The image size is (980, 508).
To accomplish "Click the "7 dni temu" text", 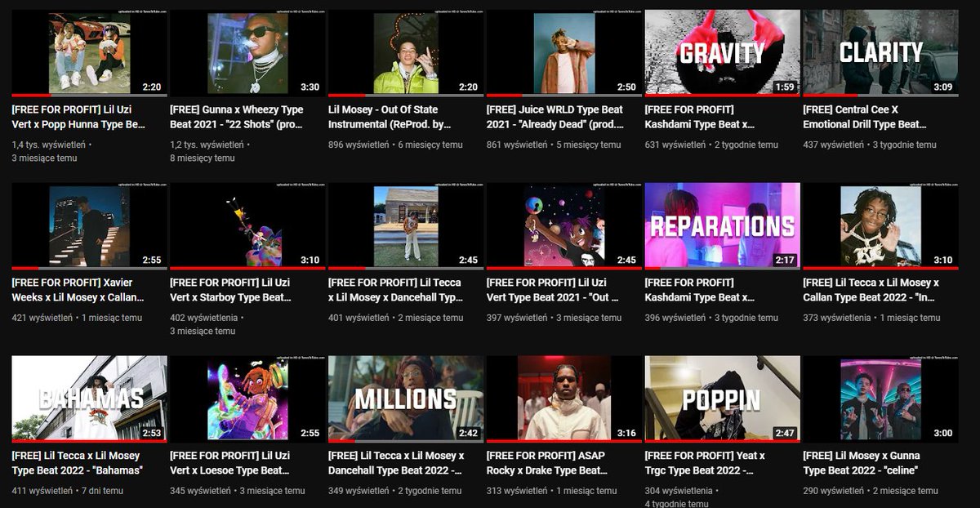I will coord(103,491).
